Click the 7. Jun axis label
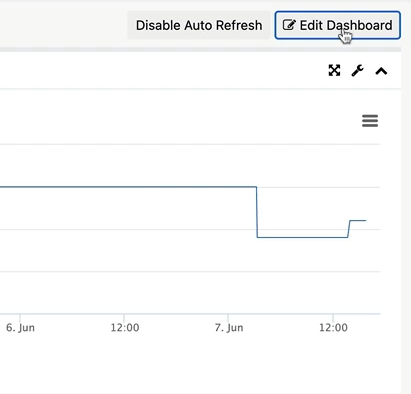The height and width of the screenshot is (394, 411). [229, 328]
